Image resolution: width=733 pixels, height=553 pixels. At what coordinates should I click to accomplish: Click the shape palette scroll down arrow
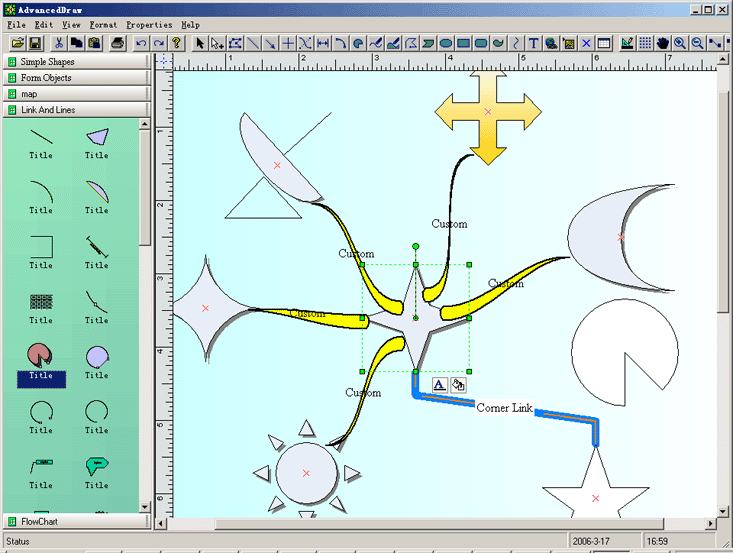[144, 507]
